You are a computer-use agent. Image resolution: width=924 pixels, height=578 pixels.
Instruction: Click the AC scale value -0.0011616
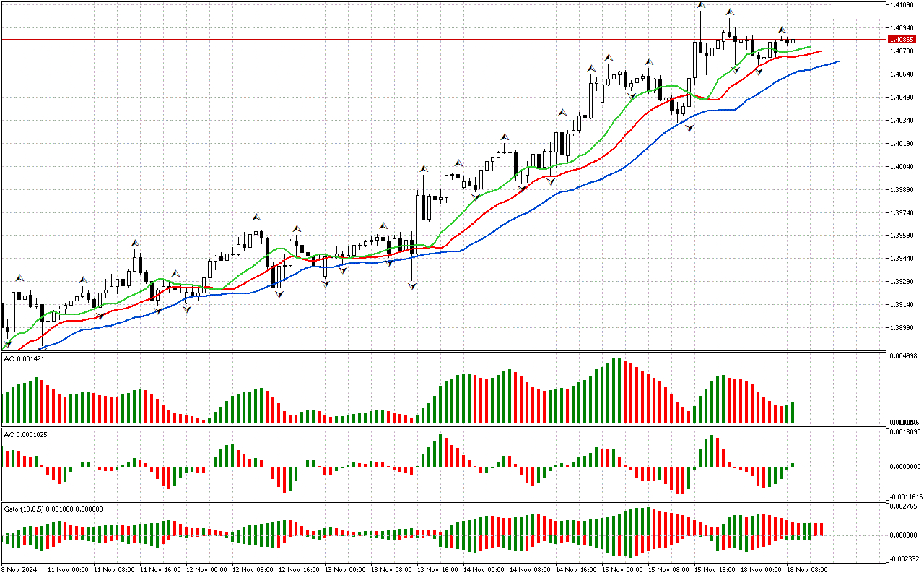905,497
